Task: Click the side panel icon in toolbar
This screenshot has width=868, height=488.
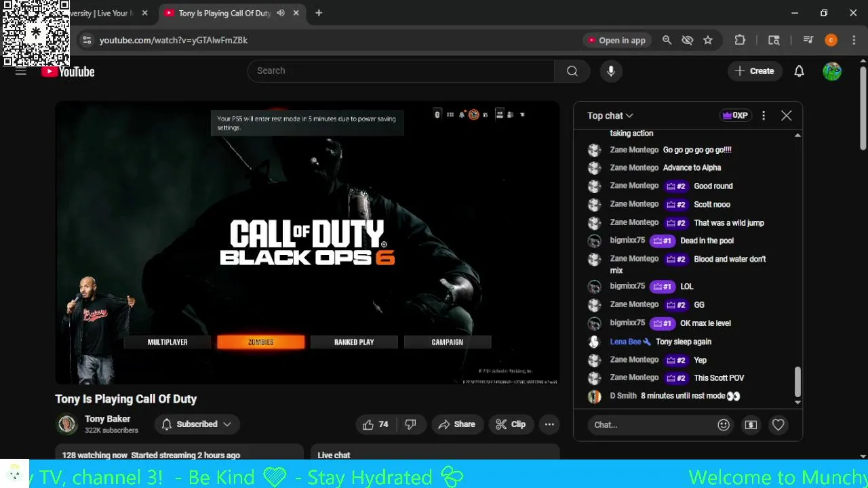Action: point(774,40)
